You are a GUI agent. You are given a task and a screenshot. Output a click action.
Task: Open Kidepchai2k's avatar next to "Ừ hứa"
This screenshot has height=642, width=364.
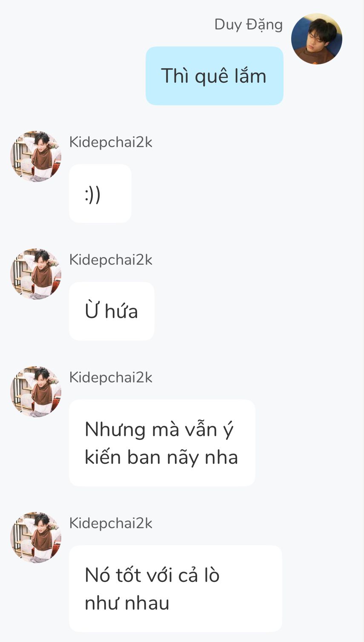(36, 274)
